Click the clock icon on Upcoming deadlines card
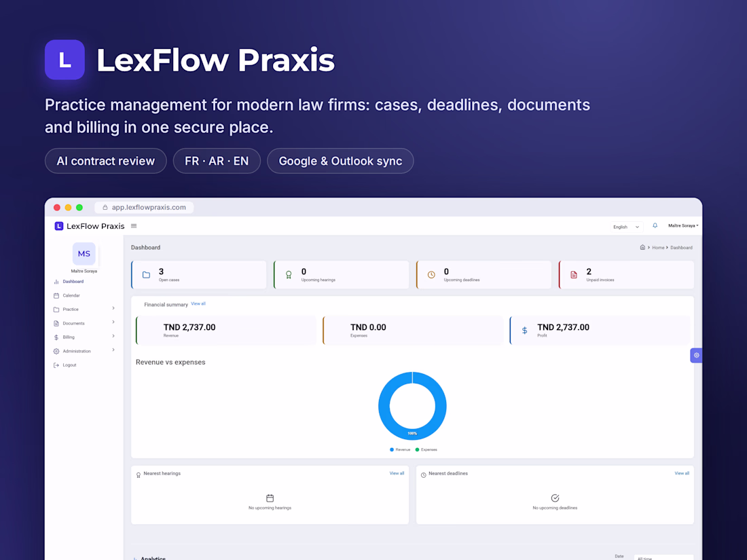 pyautogui.click(x=431, y=275)
